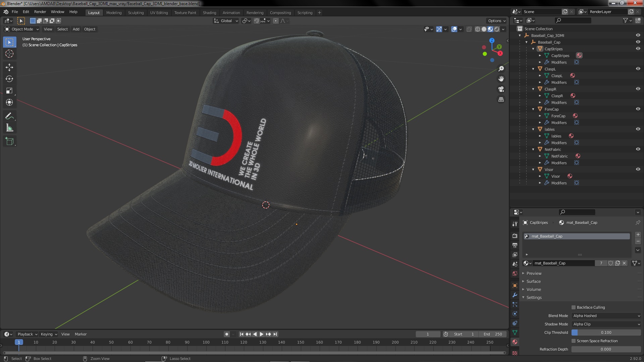Open the timeline Marker menu
Viewport: 644px width, 362px height.
point(80,334)
